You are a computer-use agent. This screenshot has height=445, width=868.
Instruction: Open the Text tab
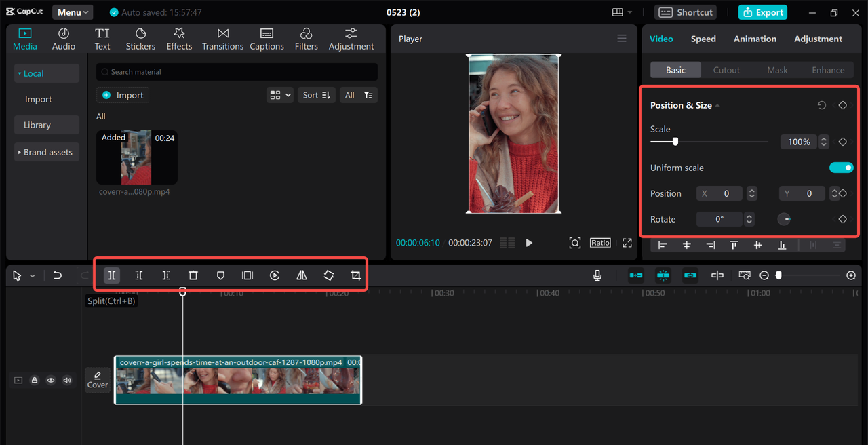[102, 39]
